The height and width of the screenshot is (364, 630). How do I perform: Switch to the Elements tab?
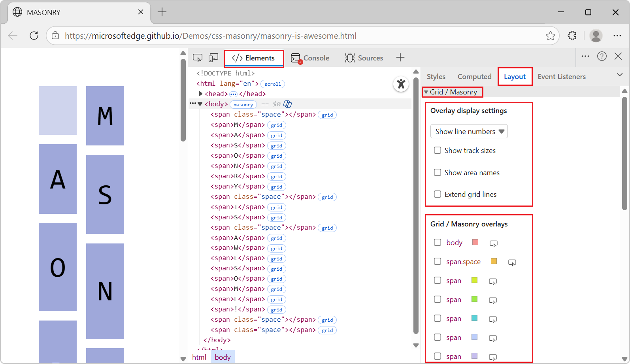[254, 58]
